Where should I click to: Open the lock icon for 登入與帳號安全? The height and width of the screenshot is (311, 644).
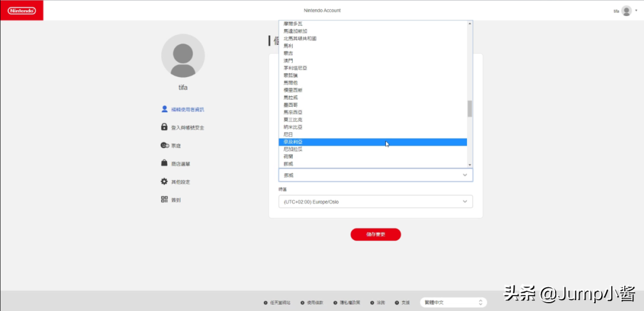tap(165, 127)
